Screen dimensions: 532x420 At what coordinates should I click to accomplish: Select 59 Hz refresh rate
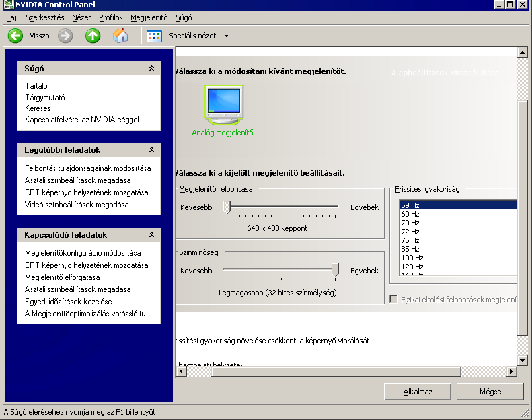pos(458,205)
